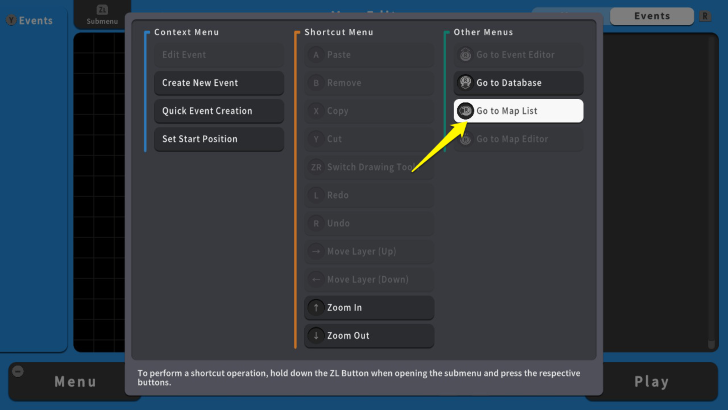Click the Move Layer (Up) entry
Image resolution: width=728 pixels, height=410 pixels.
(368, 251)
